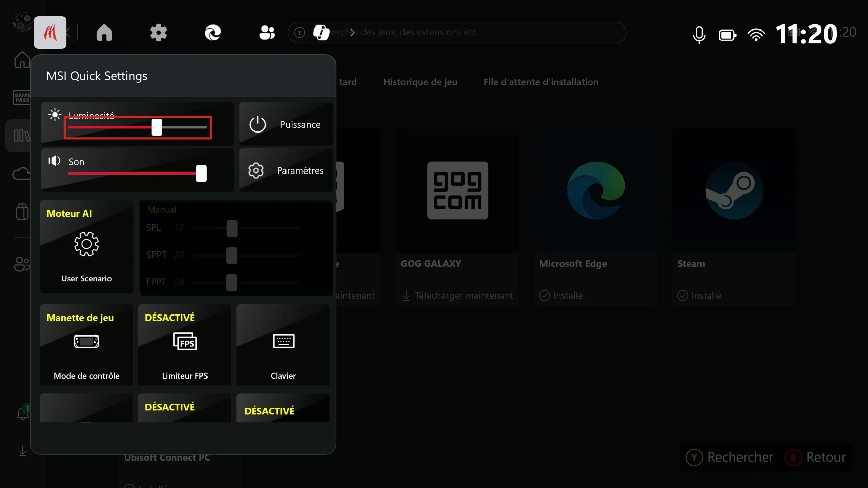This screenshot has width=868, height=488.
Task: Open the Puissance power options
Action: 286,124
